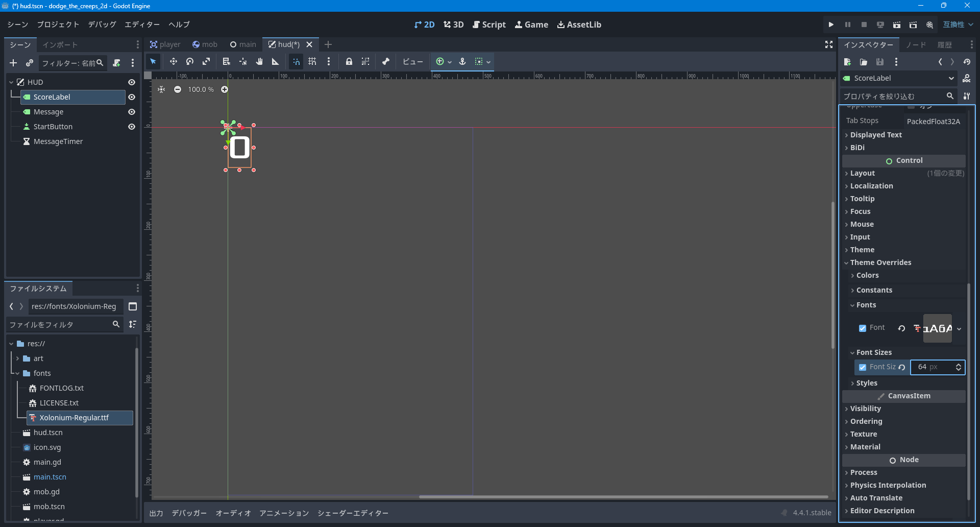Open the AssetLib workspace
The image size is (980, 527).
(579, 25)
